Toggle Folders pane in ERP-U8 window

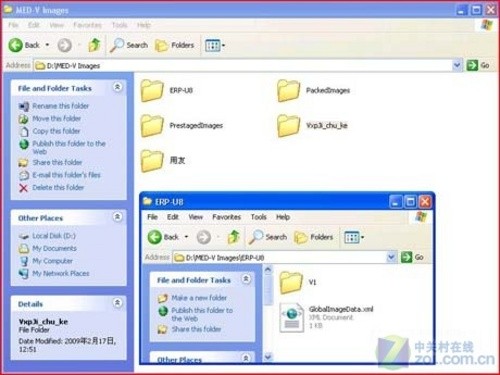pos(314,237)
